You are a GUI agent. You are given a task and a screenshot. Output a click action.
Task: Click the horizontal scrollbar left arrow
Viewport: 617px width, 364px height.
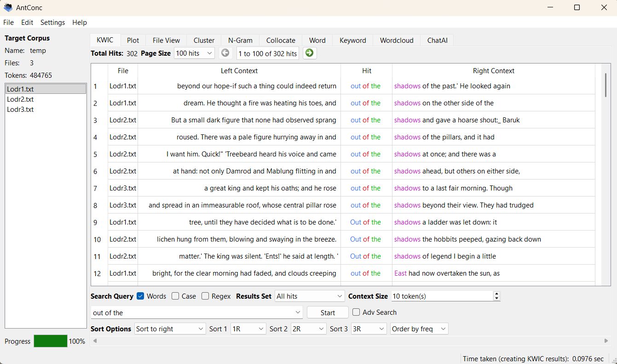coord(95,341)
